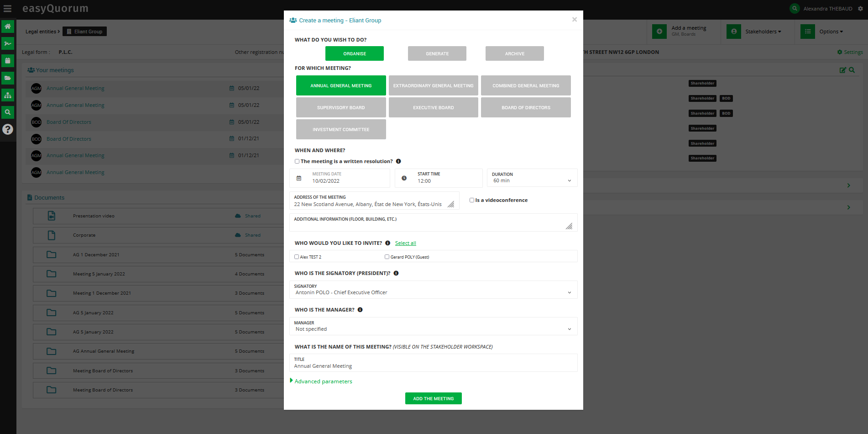Click the info icon beside written resolution
868x434 pixels.
click(x=398, y=161)
